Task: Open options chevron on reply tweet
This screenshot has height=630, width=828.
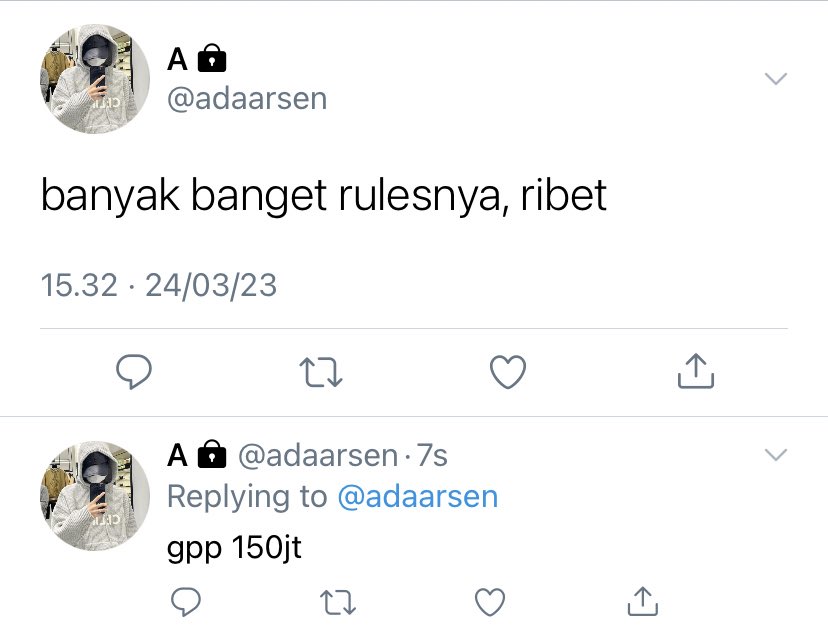Action: 776,454
